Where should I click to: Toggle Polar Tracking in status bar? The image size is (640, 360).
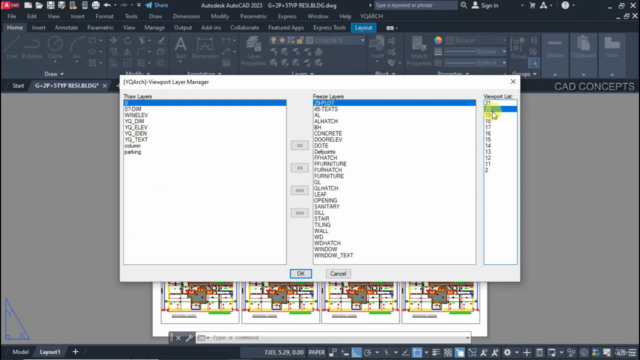(367, 352)
